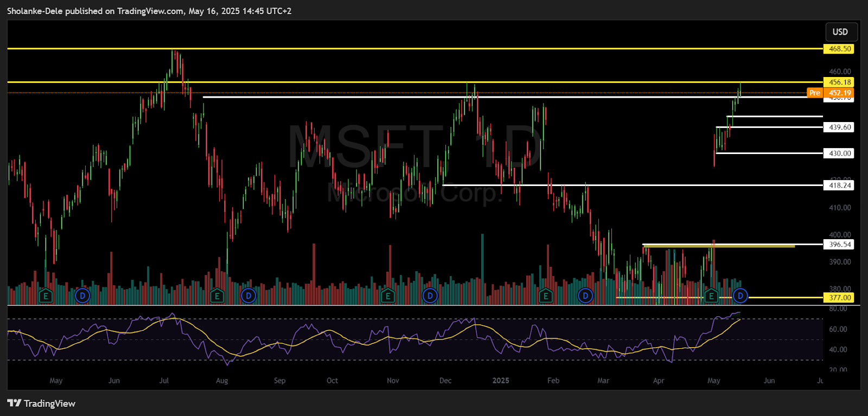Click the Mar label on time axis
Image resolution: width=868 pixels, height=416 pixels.
(603, 381)
